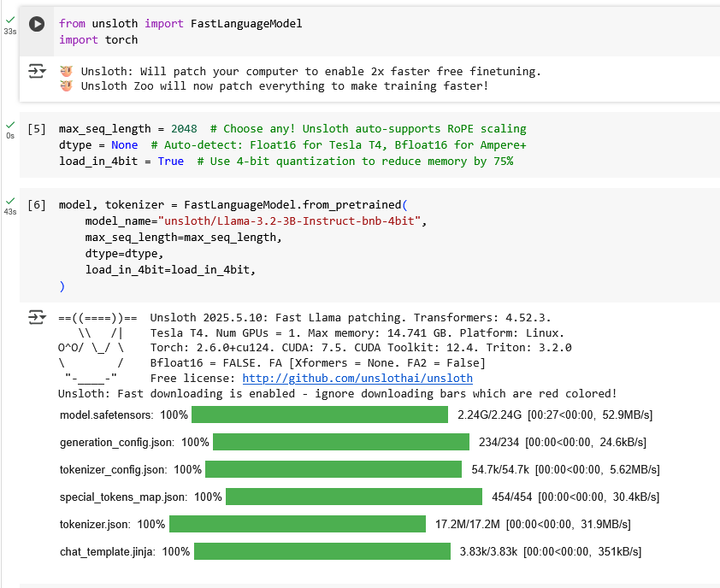Select execution count [5] bracket
Image resolution: width=720 pixels, height=588 pixels.
pos(37,128)
